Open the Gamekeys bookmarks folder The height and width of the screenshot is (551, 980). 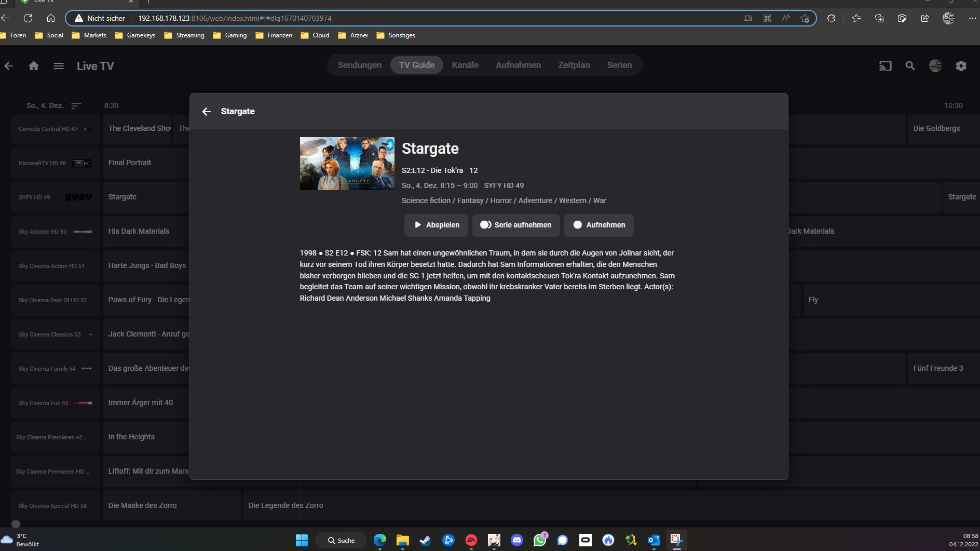point(135,35)
